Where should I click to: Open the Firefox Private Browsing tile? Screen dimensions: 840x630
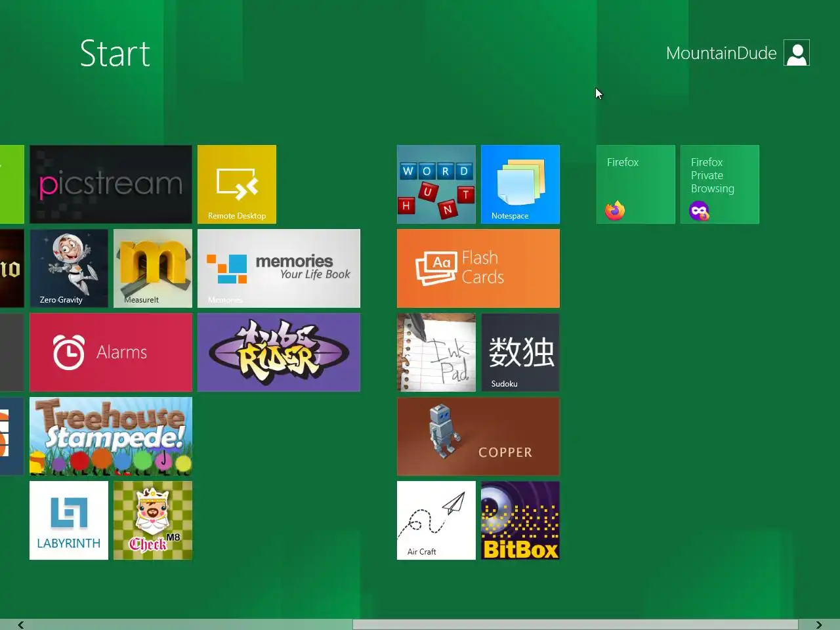[x=720, y=184]
